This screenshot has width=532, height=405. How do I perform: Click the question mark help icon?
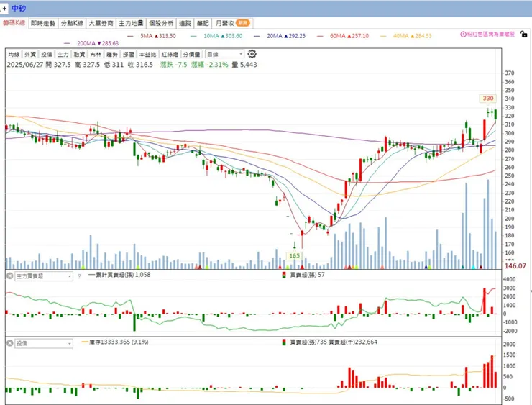(79, 276)
